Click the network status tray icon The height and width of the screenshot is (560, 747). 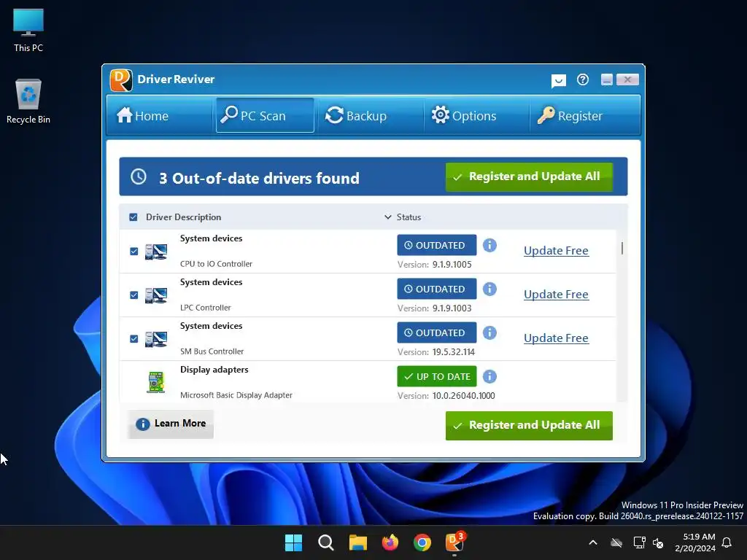pos(639,542)
